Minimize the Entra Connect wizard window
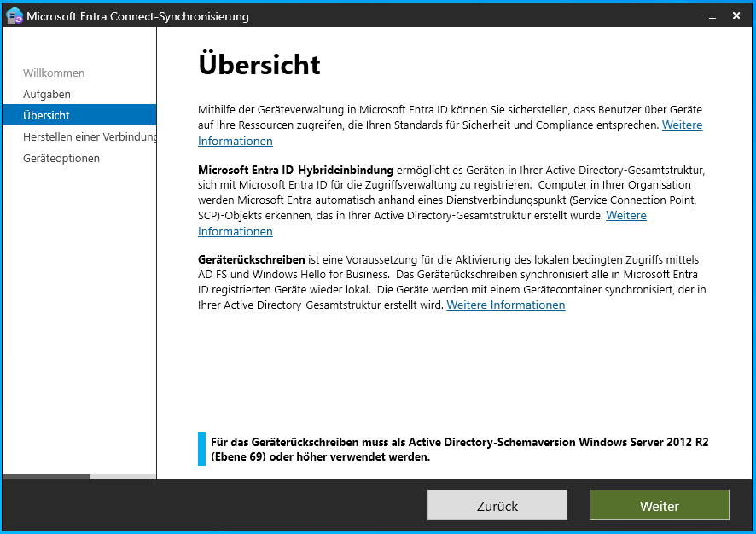756x534 pixels. tap(710, 16)
